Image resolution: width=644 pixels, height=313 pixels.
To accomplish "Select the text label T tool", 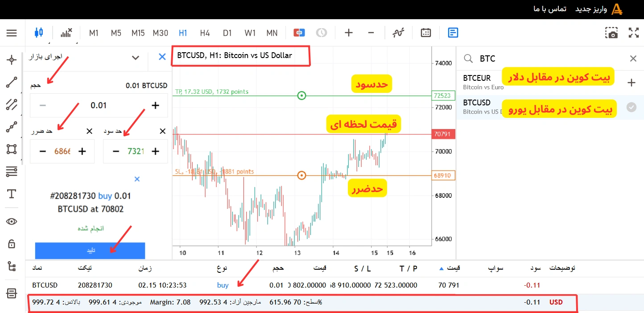I will (x=12, y=194).
